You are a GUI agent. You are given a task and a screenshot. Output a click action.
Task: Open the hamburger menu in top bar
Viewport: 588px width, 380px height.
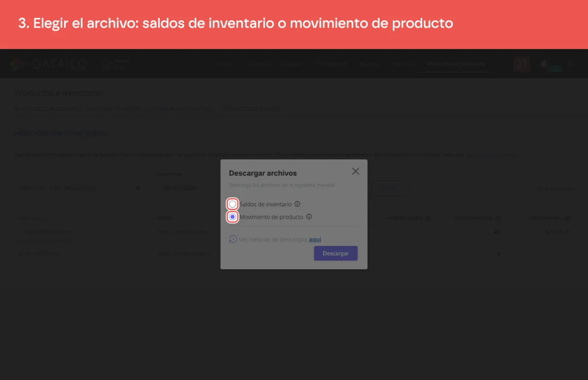point(570,64)
